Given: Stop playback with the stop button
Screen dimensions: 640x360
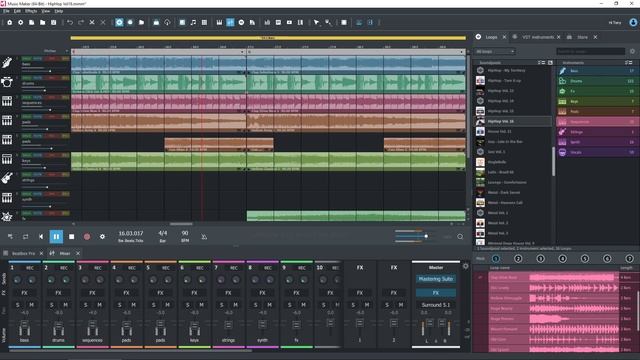Looking at the screenshot, I should [x=71, y=236].
